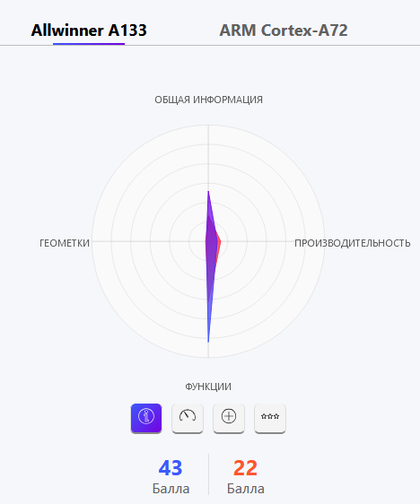Click the red polygon point right of center

pos(220,241)
